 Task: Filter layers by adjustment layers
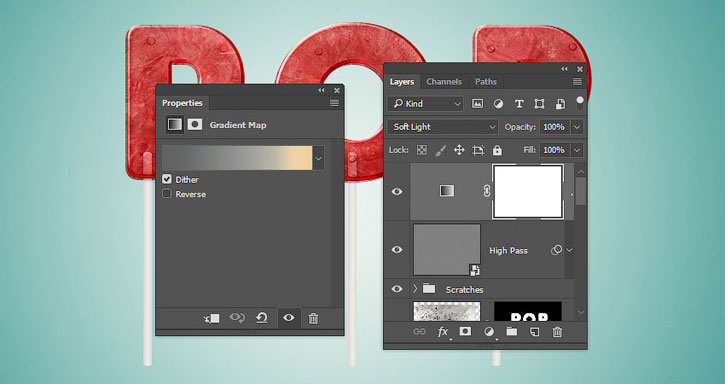[498, 104]
